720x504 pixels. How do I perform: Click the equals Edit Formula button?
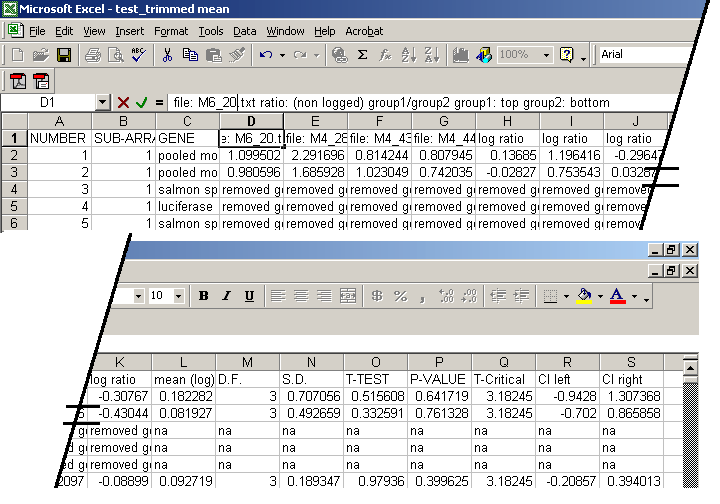point(159,102)
